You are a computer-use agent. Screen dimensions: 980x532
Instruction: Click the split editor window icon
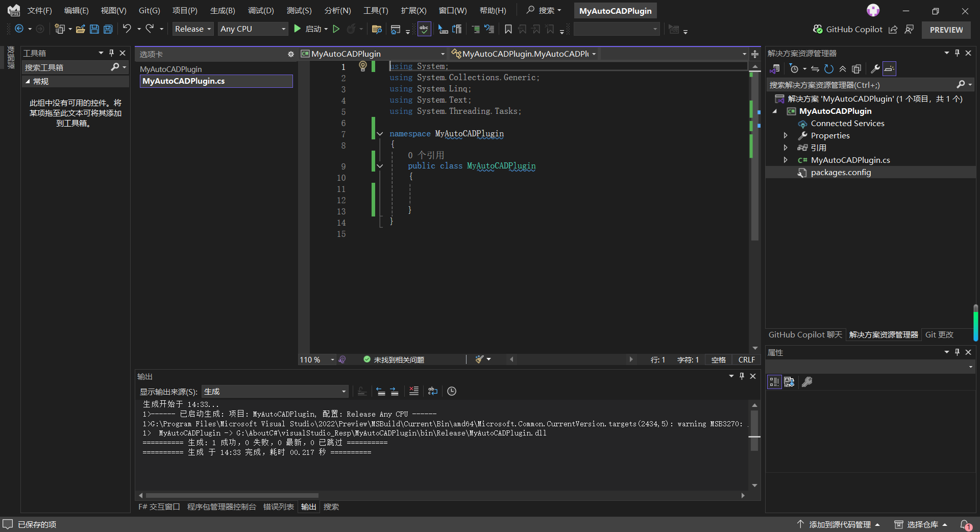click(755, 54)
